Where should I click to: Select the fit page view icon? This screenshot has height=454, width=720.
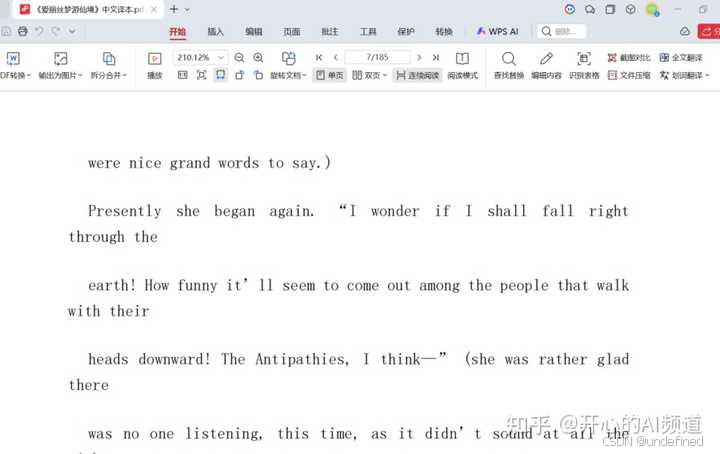(202, 75)
